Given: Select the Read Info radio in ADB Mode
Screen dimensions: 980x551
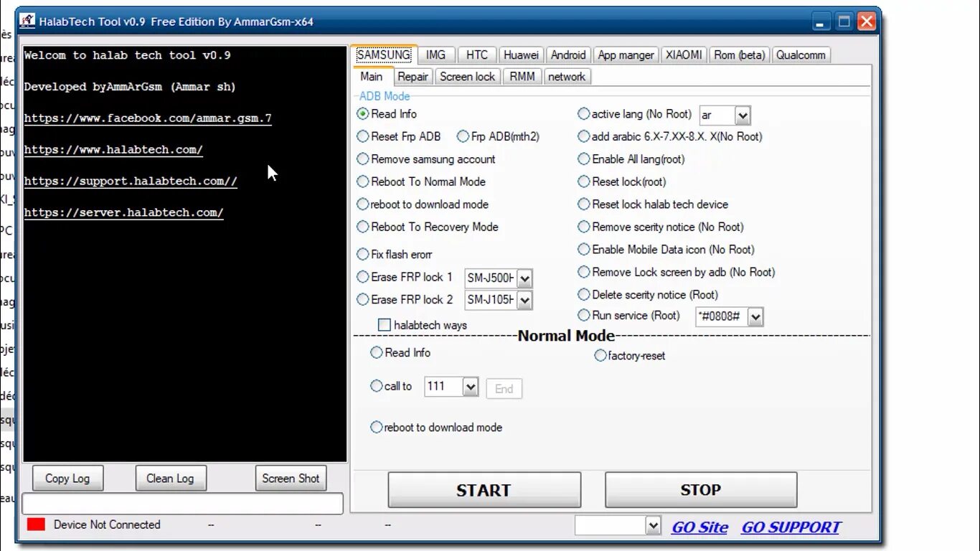Looking at the screenshot, I should click(363, 113).
